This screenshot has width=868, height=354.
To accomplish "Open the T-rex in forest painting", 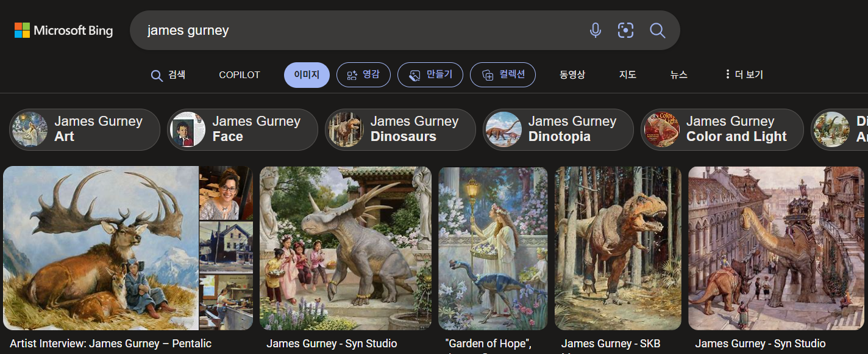I will click(x=618, y=248).
